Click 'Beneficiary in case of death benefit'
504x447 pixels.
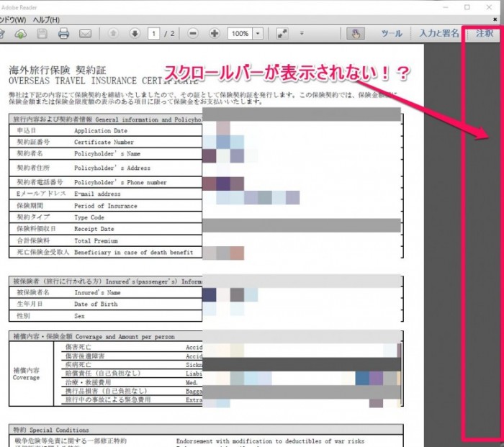(x=133, y=252)
